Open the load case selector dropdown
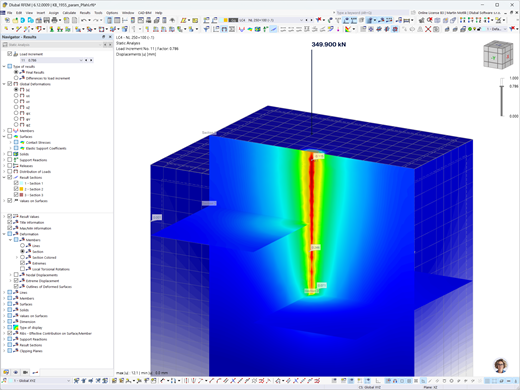 click(x=301, y=20)
